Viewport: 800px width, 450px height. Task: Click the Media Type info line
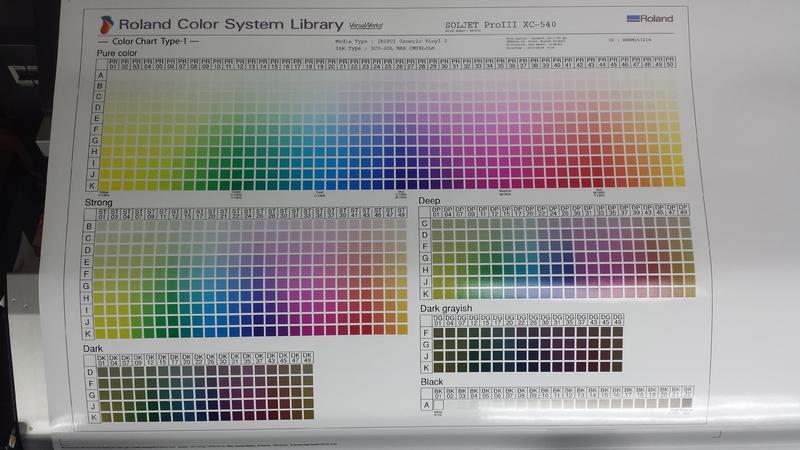click(391, 41)
